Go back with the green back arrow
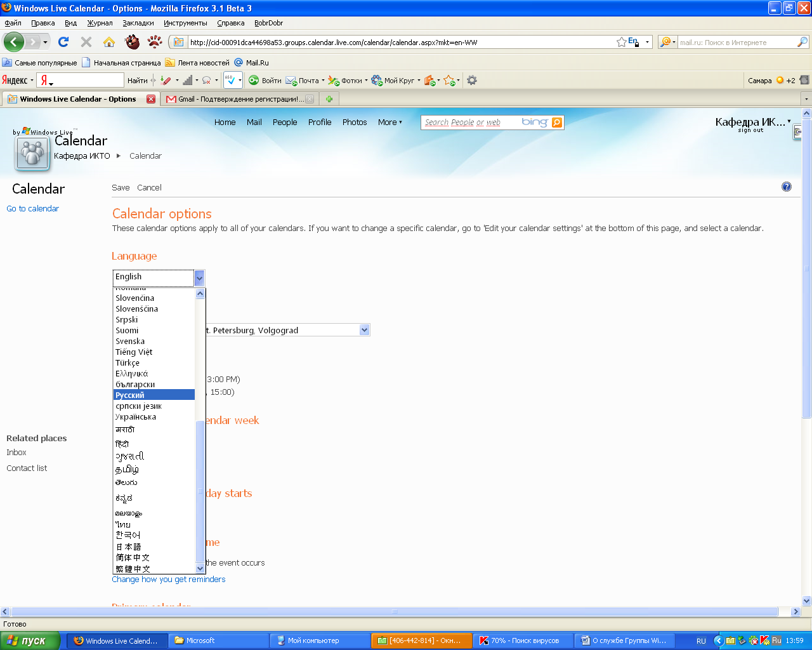The width and height of the screenshot is (812, 650). [14, 42]
